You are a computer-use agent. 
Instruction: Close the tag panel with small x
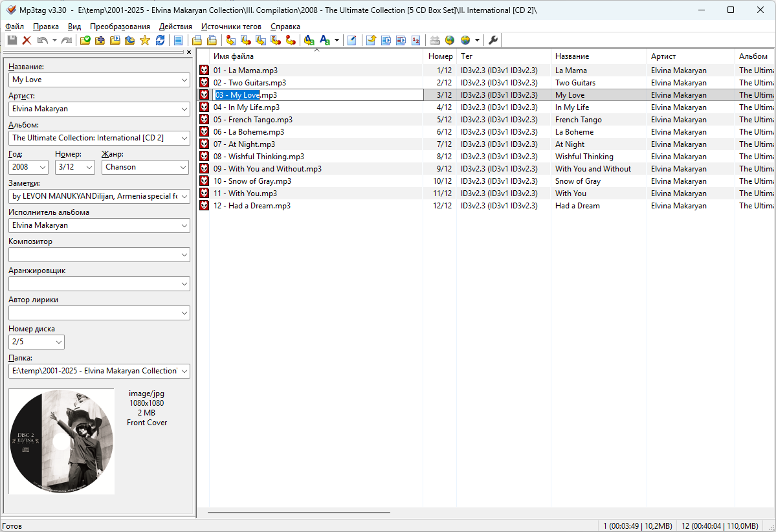click(x=189, y=52)
